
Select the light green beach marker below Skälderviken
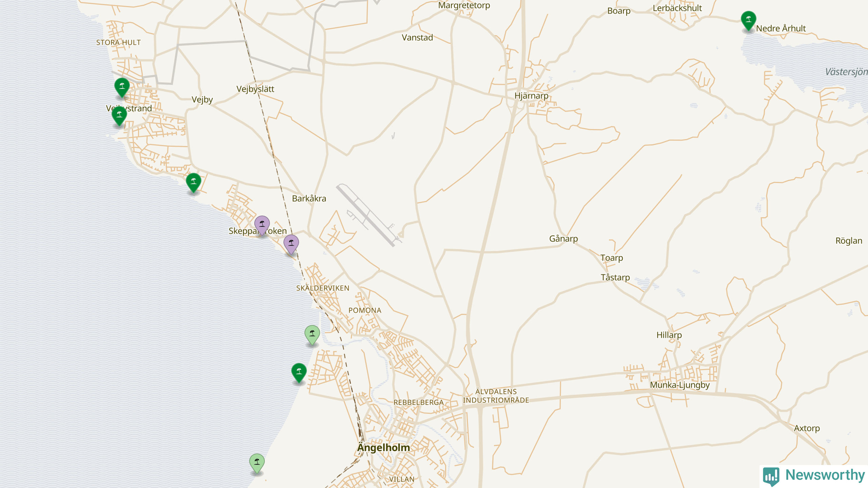312,335
